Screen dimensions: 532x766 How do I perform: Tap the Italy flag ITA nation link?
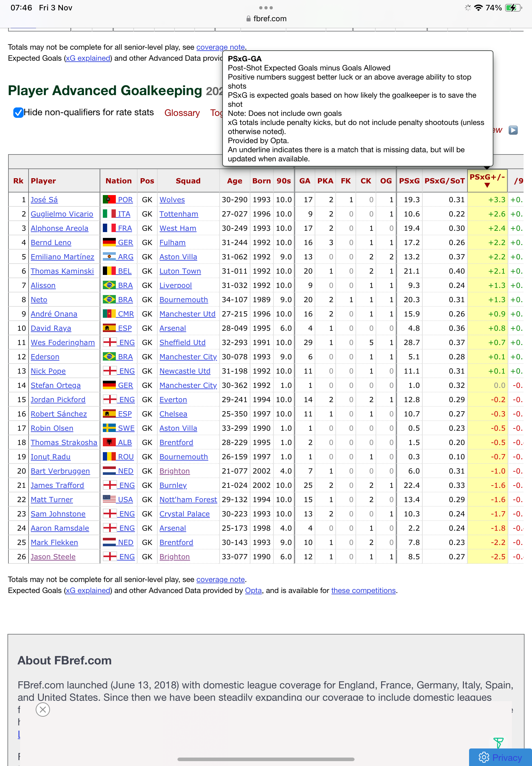pyautogui.click(x=116, y=214)
